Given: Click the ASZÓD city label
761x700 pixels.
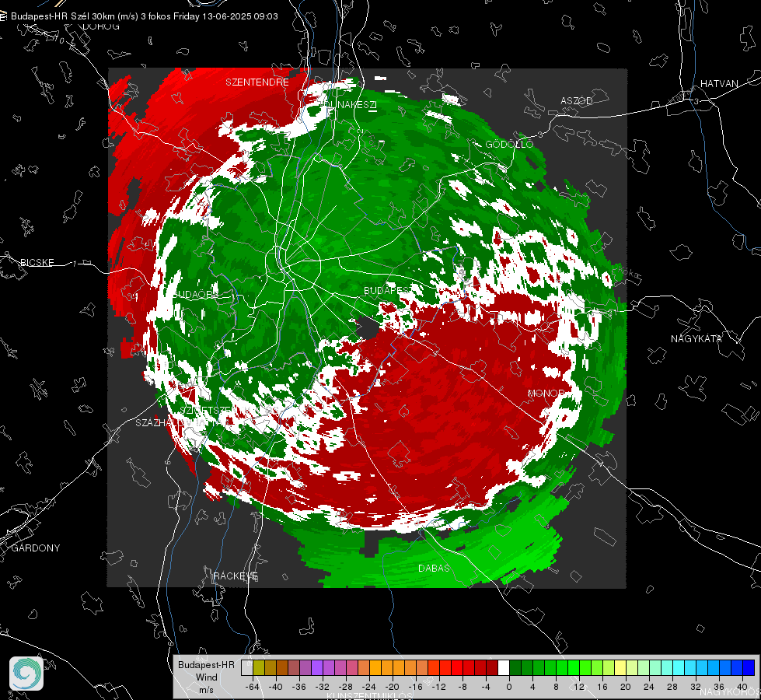Looking at the screenshot, I should pos(577,100).
